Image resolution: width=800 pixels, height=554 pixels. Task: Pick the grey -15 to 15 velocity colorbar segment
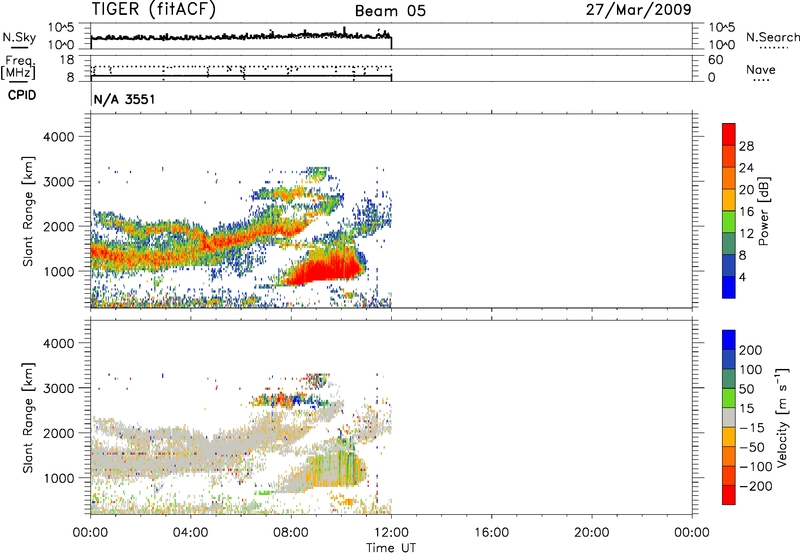pos(729,417)
